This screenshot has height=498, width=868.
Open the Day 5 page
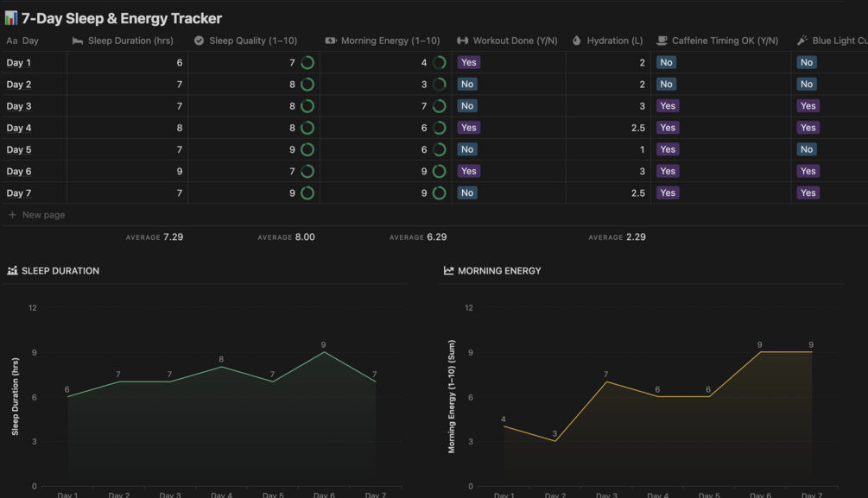click(19, 149)
